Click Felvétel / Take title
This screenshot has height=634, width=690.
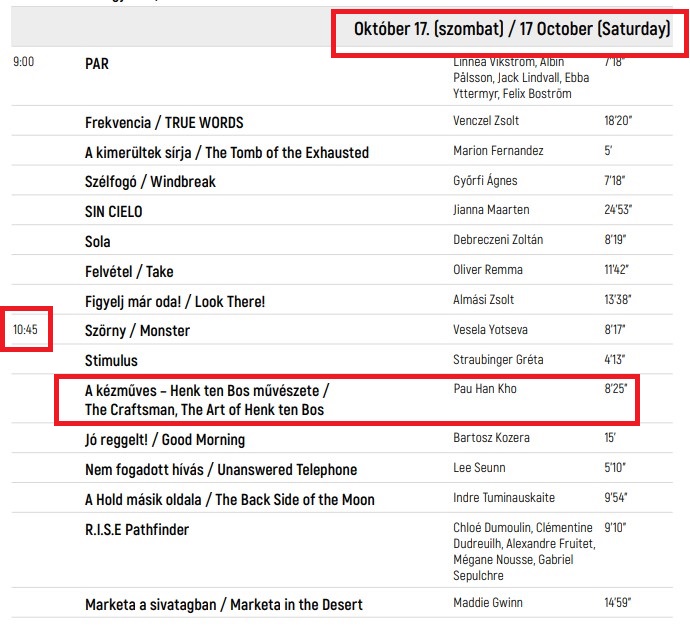click(x=129, y=271)
